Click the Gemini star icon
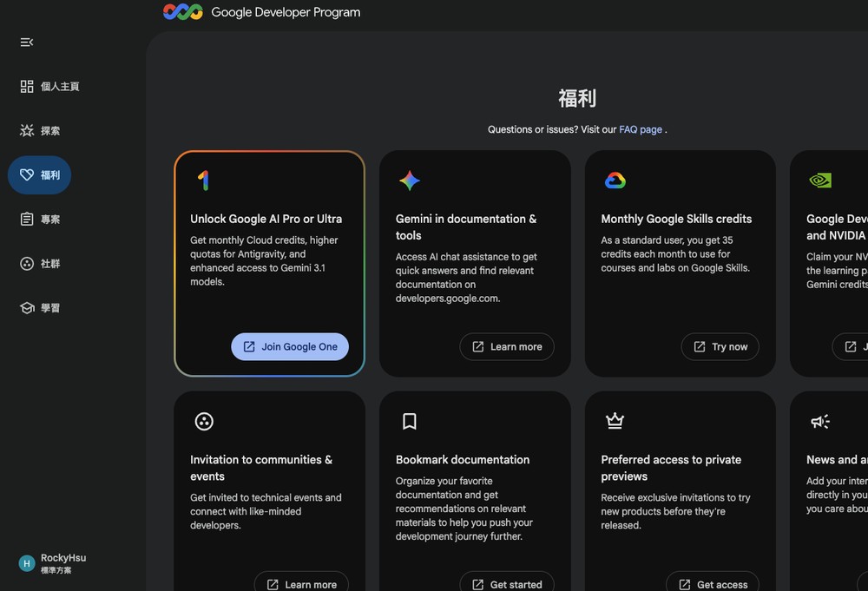The height and width of the screenshot is (591, 868). 410,181
